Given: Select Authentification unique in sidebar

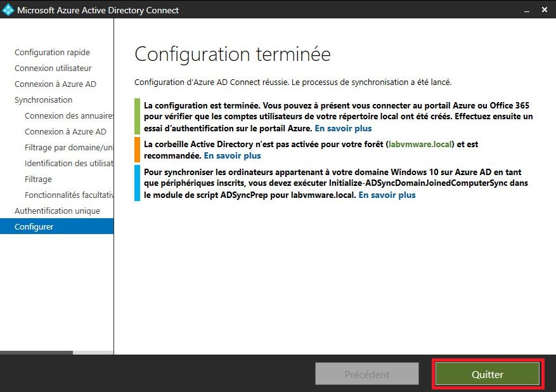Looking at the screenshot, I should (57, 211).
